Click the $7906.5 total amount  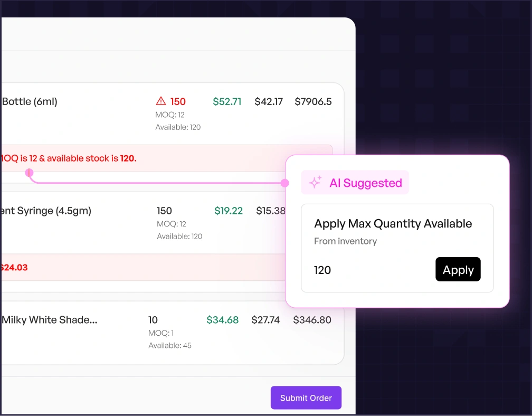click(313, 101)
